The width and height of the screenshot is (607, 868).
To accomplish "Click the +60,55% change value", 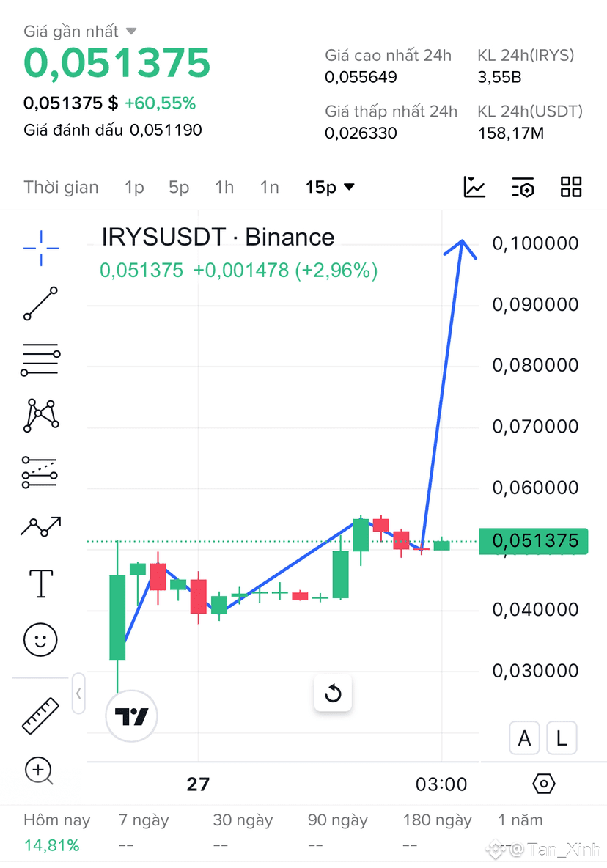I will [160, 103].
